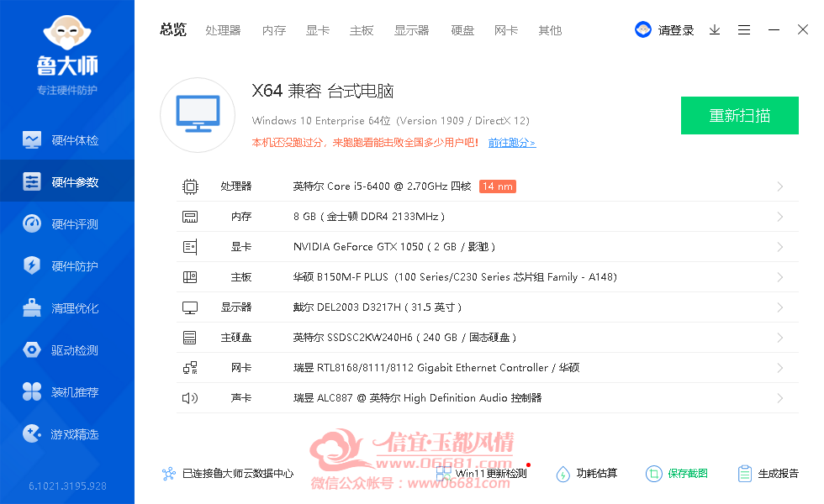Click the desktop computer thumbnail image
Screen dimensions: 824x504
(198, 115)
